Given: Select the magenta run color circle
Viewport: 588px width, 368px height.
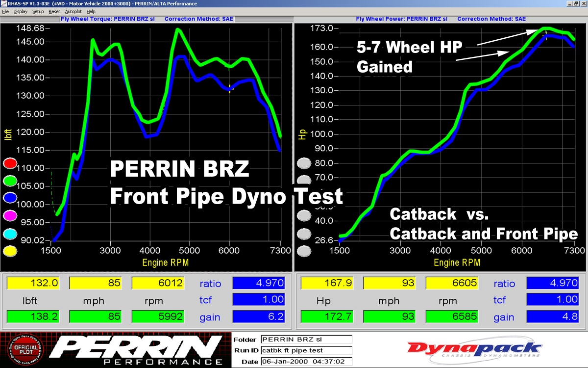Looking at the screenshot, I should [10, 216].
